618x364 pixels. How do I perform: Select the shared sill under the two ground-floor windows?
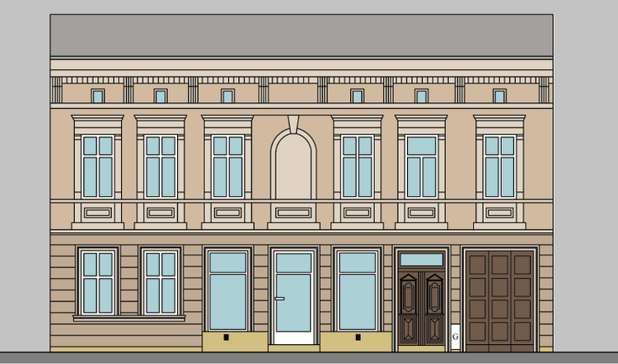[129, 319]
